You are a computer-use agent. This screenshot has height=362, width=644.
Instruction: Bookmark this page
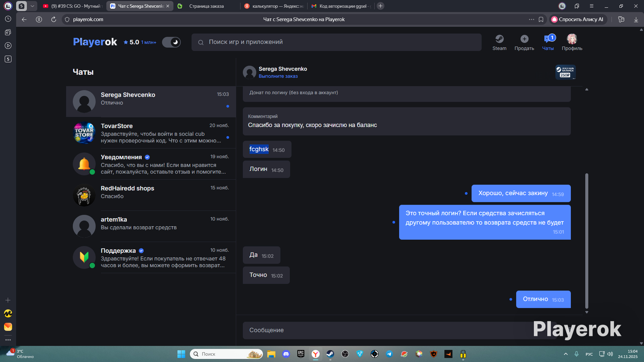click(x=541, y=20)
